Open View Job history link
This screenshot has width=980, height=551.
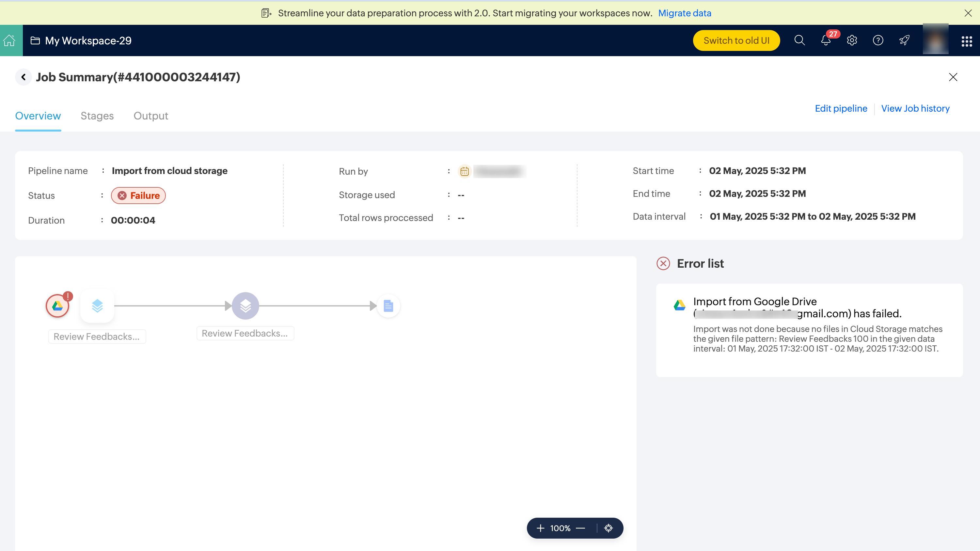(x=915, y=108)
